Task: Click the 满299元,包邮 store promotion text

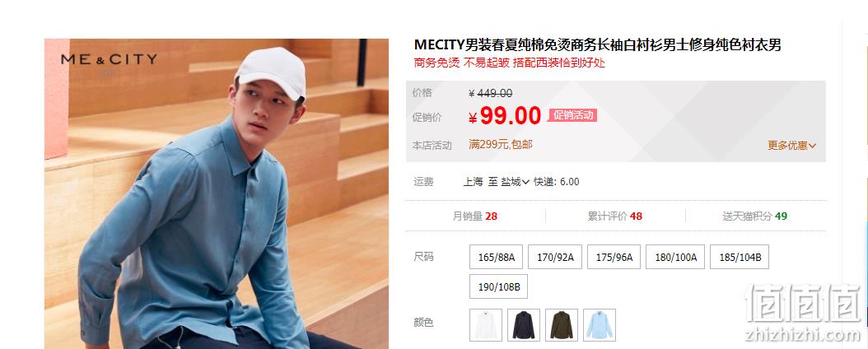Action: coord(501,144)
